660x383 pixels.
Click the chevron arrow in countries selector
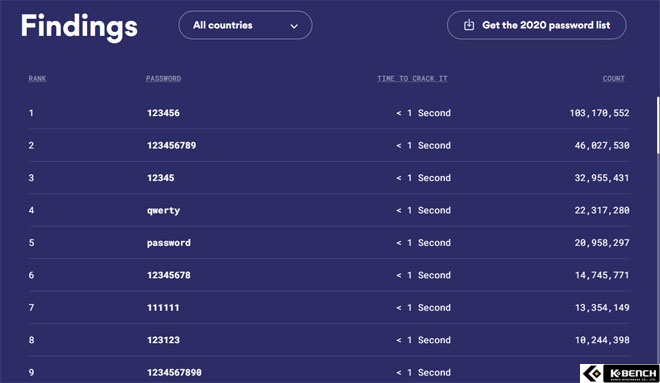tap(294, 26)
